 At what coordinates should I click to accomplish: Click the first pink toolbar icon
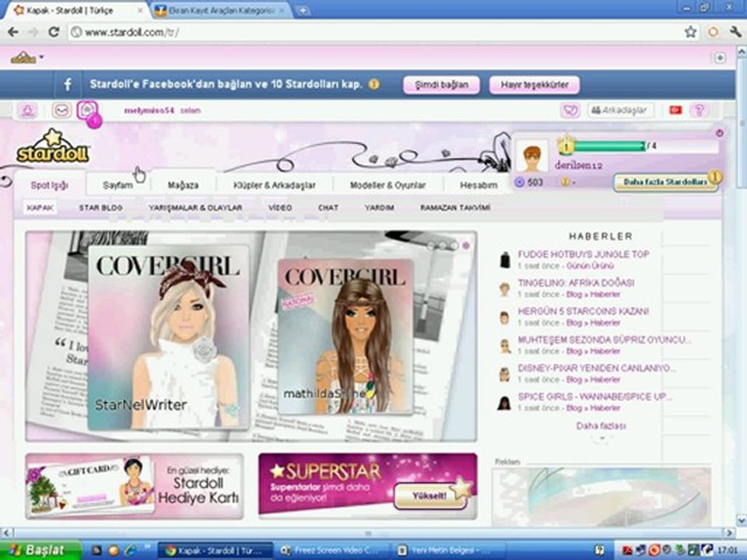pos(28,110)
